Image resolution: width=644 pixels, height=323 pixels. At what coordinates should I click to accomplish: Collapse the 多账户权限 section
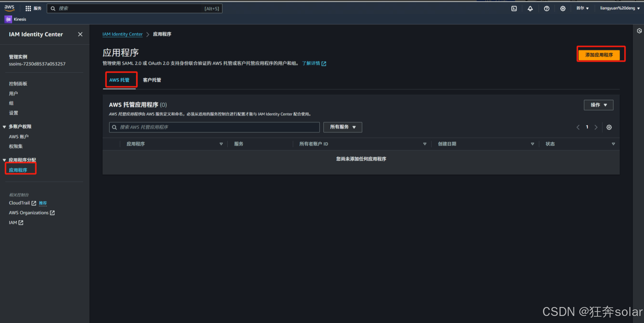(x=4, y=127)
